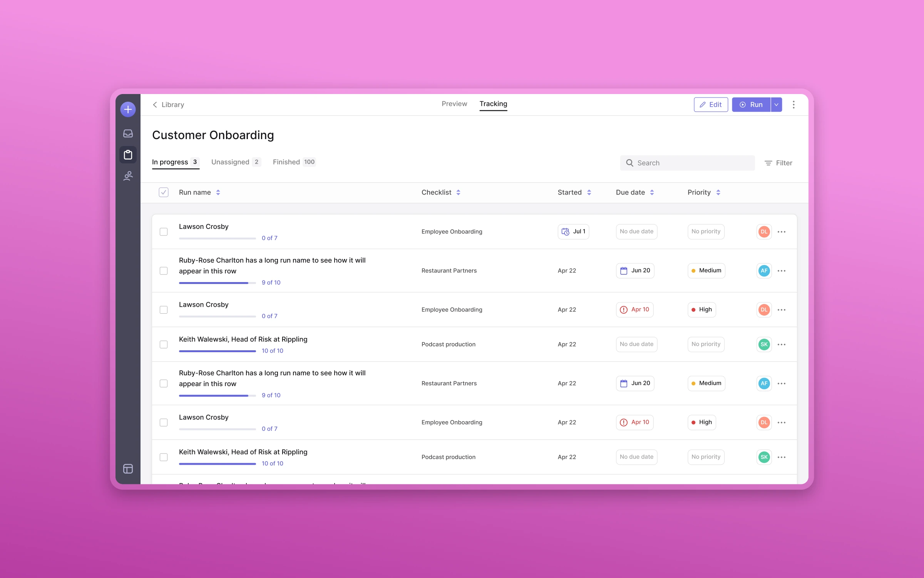Image resolution: width=924 pixels, height=578 pixels.
Task: Check the second Ruby-Rose Charlton row checkbox
Action: pos(164,383)
